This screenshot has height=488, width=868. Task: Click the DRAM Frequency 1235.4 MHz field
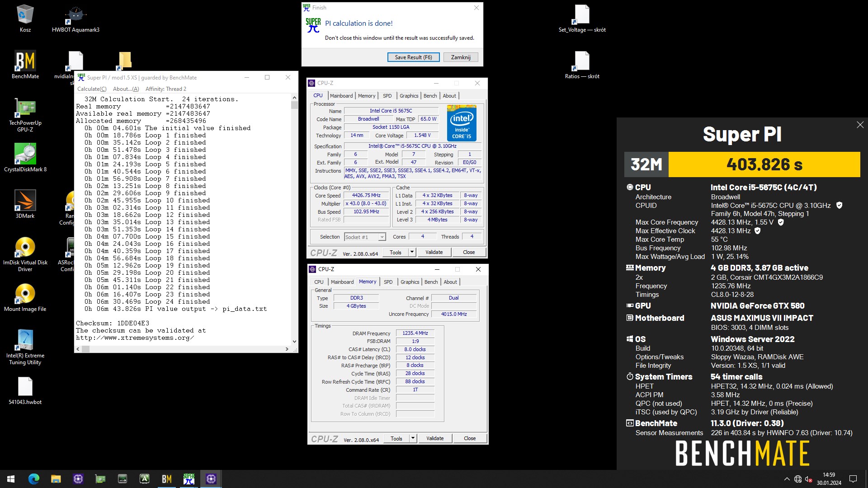(415, 333)
